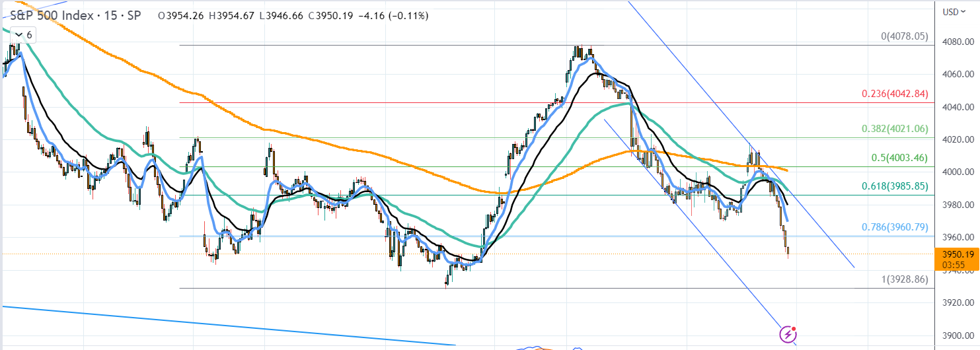Open the USD currency dropdown

[x=954, y=11]
